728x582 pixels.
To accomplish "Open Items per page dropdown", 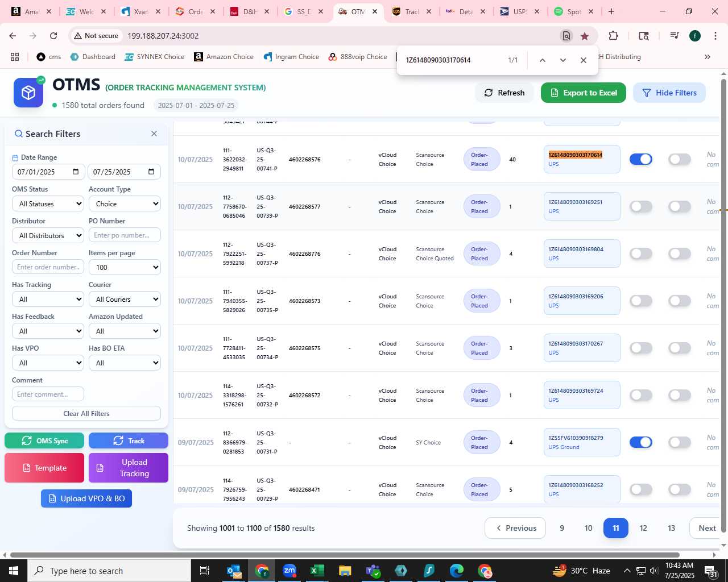I will click(x=125, y=267).
